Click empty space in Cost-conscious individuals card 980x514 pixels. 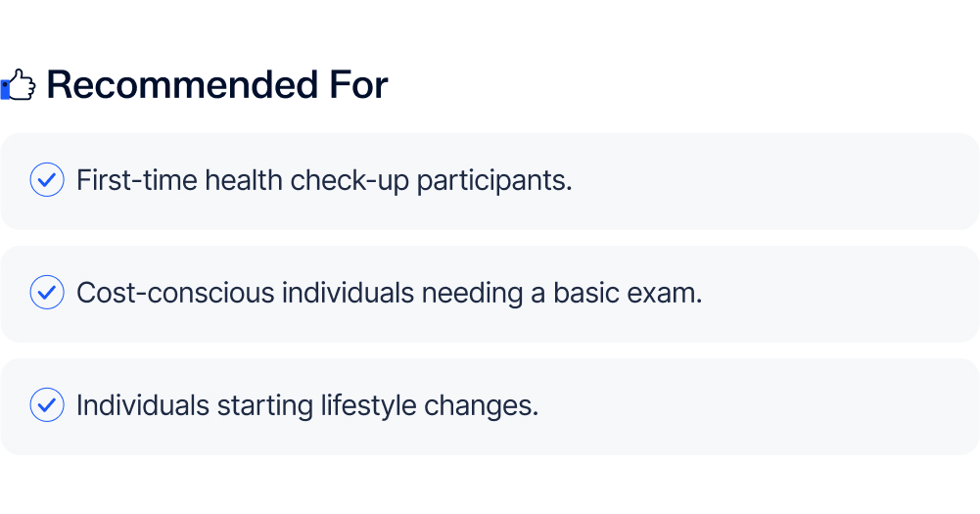[x=842, y=293]
